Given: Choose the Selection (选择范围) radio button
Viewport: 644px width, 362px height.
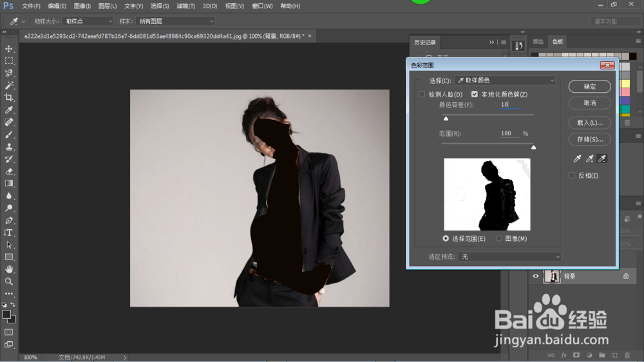Looking at the screenshot, I should [446, 238].
